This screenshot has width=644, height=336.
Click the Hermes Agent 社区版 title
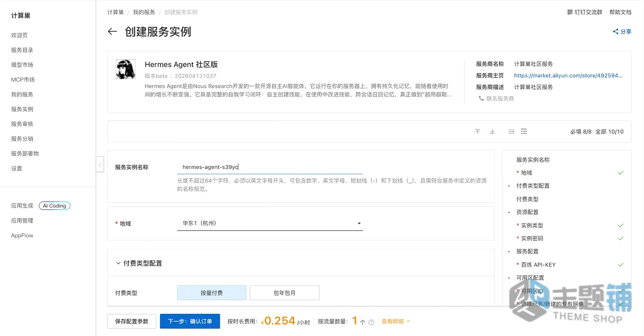[x=181, y=65]
